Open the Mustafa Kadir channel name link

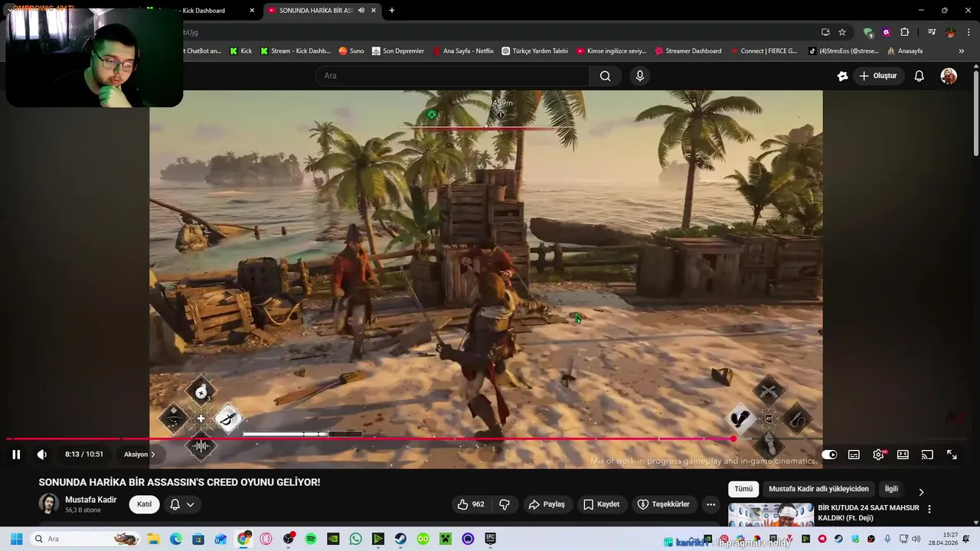(91, 500)
